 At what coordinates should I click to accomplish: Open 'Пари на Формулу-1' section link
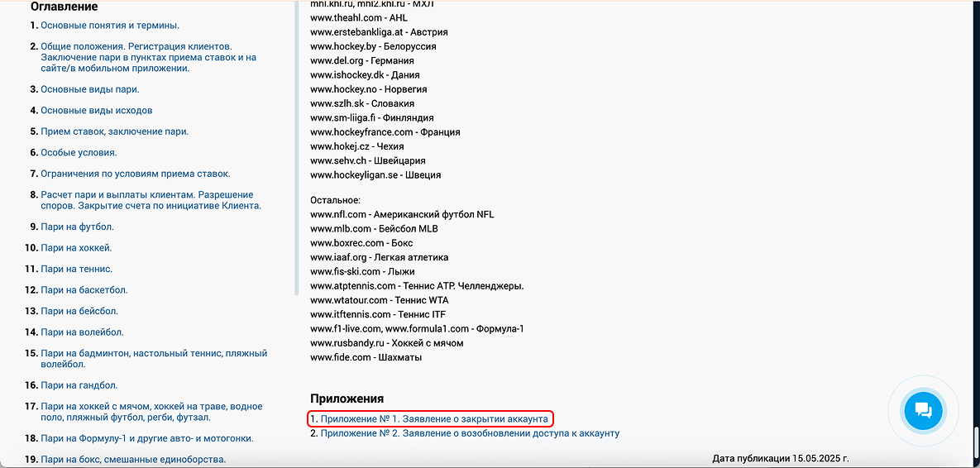pyautogui.click(x=147, y=438)
